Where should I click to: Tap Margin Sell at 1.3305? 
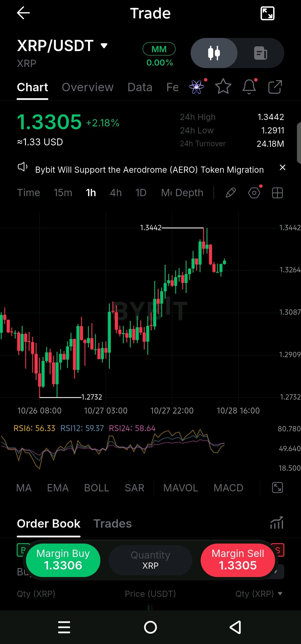click(x=238, y=560)
